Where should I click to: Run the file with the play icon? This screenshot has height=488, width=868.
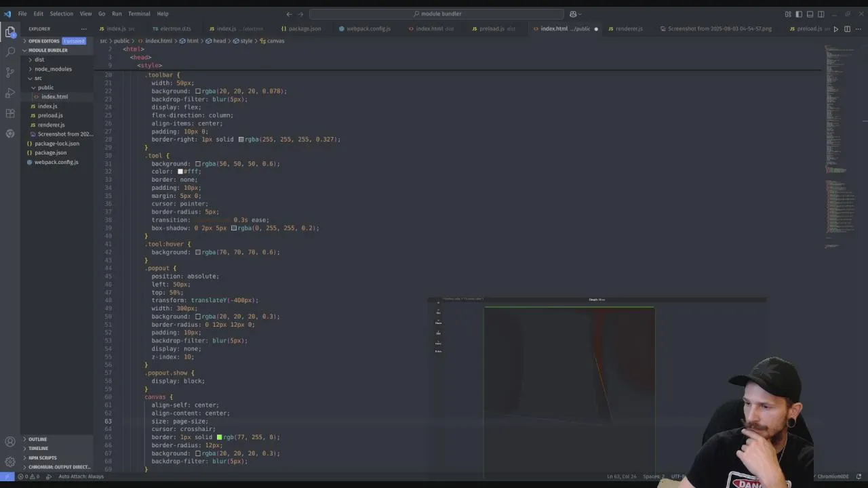click(835, 28)
